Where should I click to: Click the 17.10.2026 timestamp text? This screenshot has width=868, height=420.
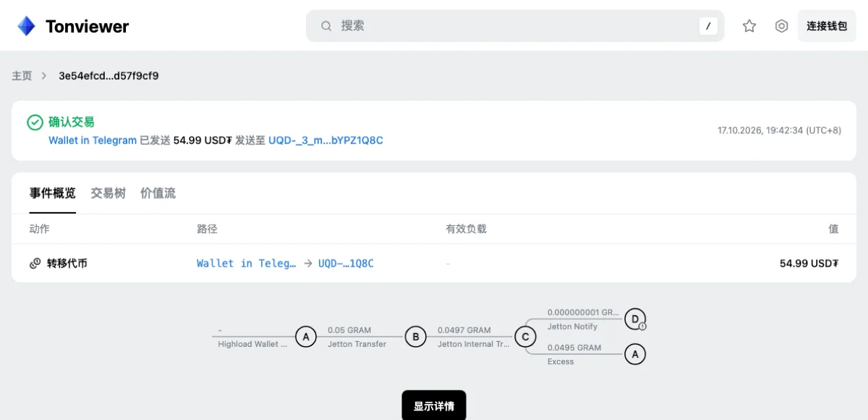(x=779, y=130)
